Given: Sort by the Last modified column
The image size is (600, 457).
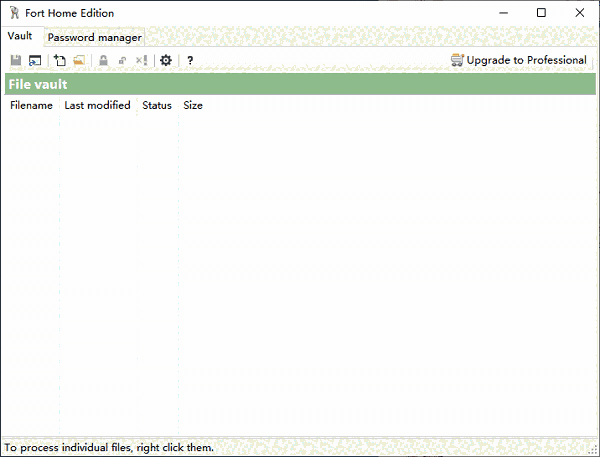Looking at the screenshot, I should 98,105.
